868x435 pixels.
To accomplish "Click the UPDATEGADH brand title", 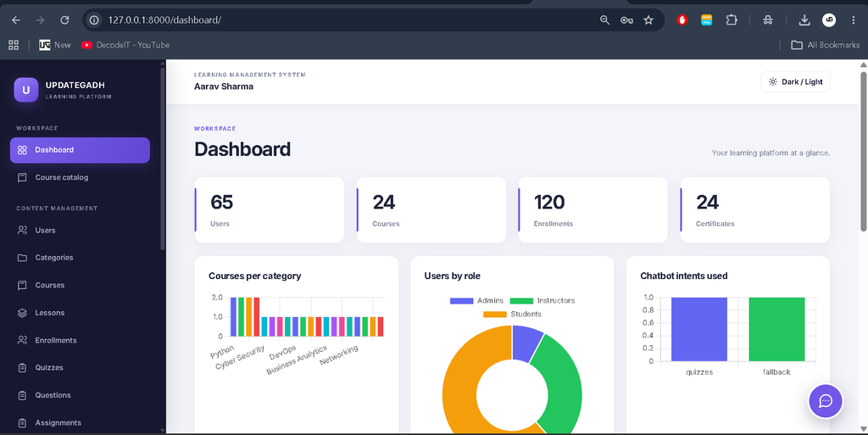I will [75, 86].
